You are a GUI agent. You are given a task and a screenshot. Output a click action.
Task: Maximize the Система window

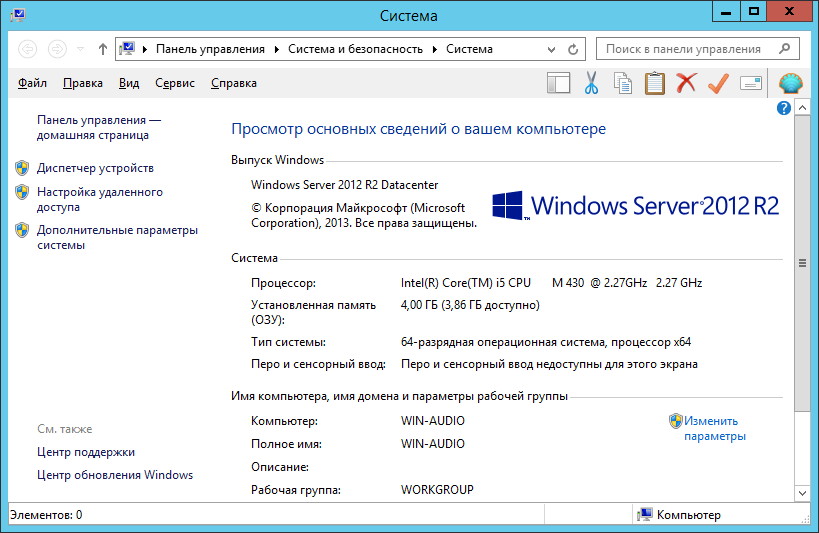point(754,11)
